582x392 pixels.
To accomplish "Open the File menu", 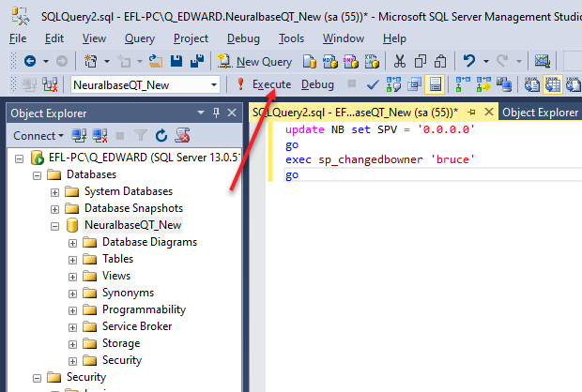I will pos(18,38).
